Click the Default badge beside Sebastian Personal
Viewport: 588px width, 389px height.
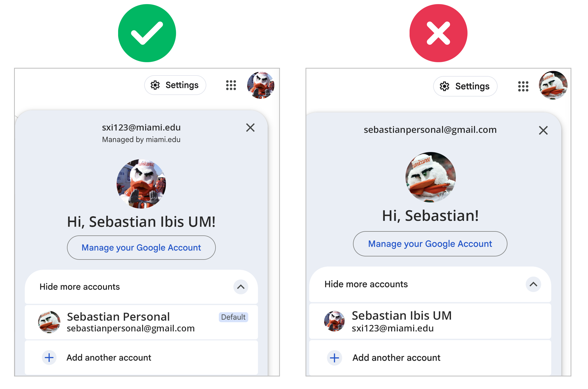233,317
